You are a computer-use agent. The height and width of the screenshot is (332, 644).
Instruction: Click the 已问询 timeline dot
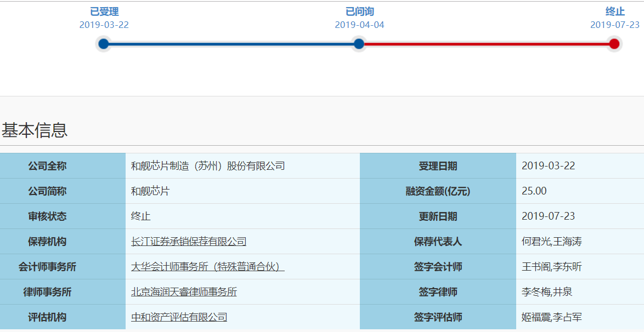[x=359, y=44]
